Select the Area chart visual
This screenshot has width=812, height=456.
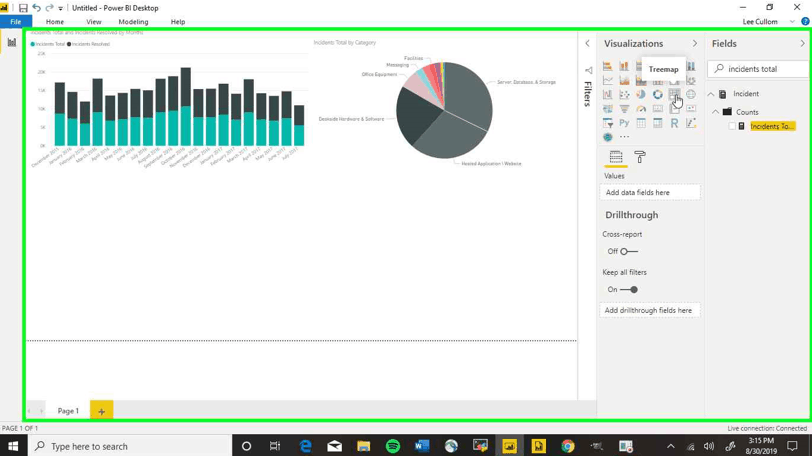(x=624, y=80)
